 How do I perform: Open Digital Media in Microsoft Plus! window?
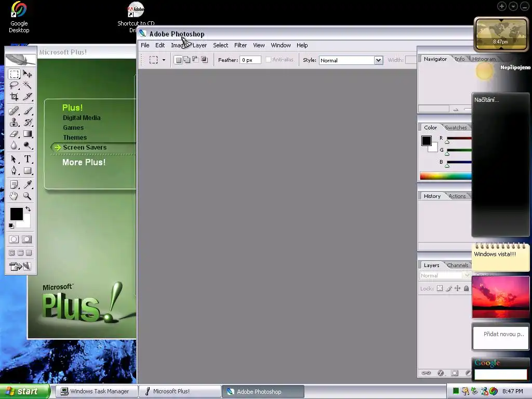(x=82, y=118)
